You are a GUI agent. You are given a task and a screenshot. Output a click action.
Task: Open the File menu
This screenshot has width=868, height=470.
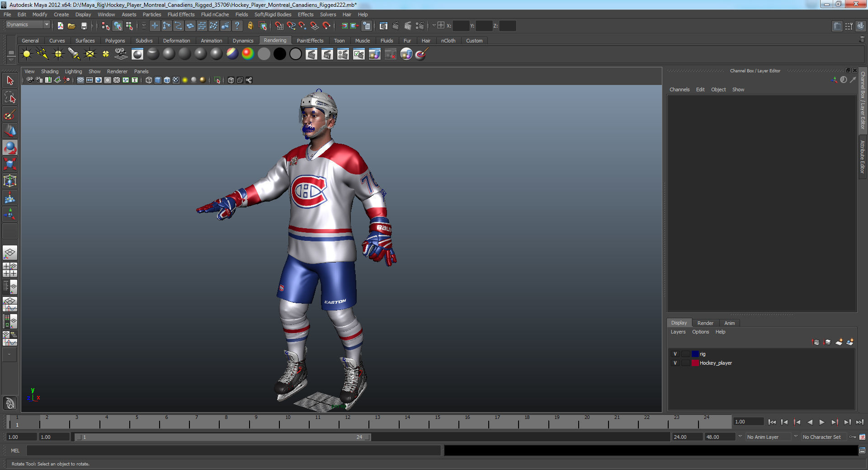7,14
